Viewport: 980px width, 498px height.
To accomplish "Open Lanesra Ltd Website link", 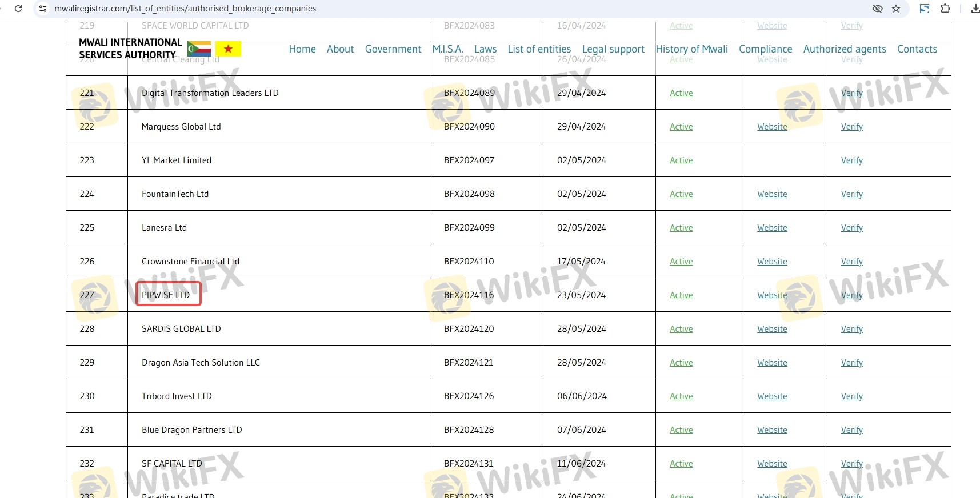I will (772, 228).
